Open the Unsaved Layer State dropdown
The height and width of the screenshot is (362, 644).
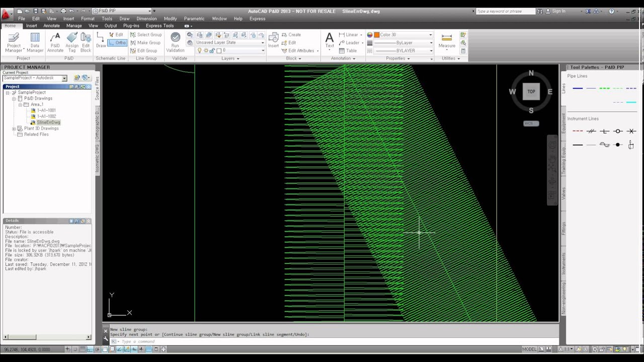pos(230,43)
